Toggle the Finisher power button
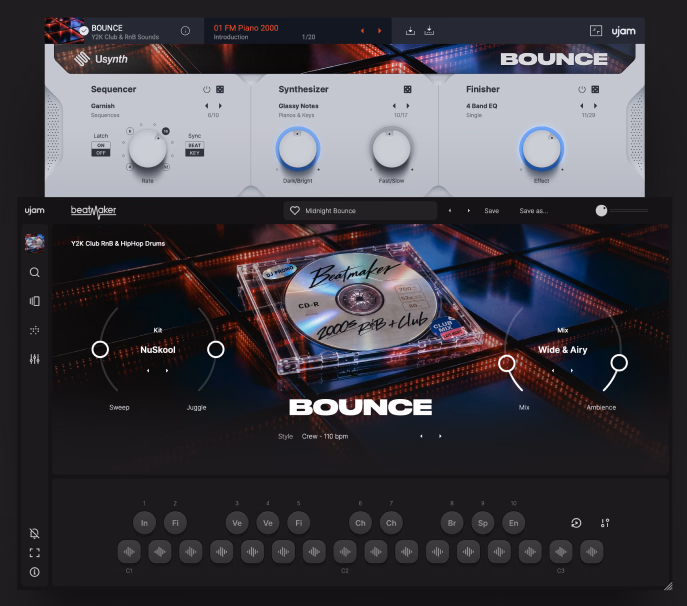The image size is (687, 606). 582,89
